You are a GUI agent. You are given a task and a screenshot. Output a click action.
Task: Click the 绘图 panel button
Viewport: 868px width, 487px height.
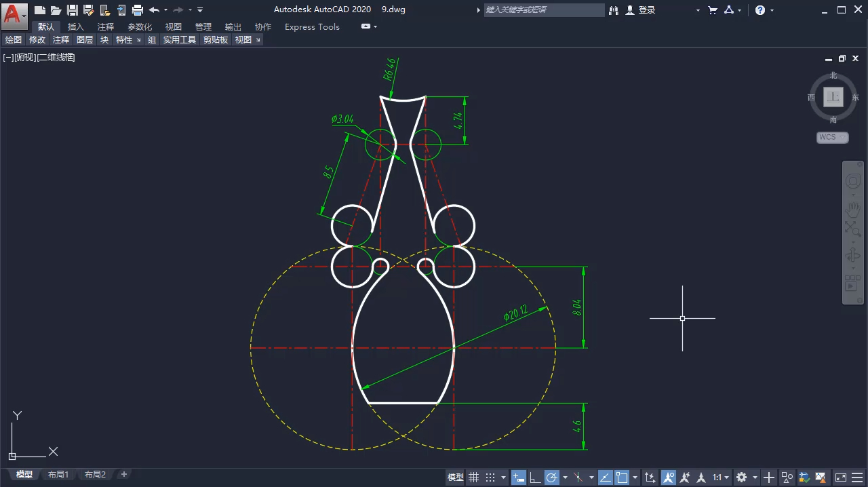pyautogui.click(x=14, y=40)
